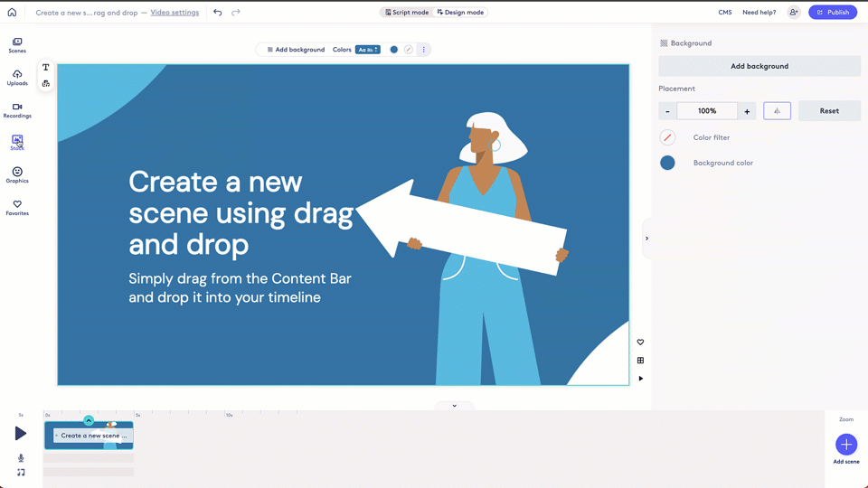The image size is (868, 488).
Task: Collapse the timeline with the chevron
Action: pyautogui.click(x=454, y=406)
